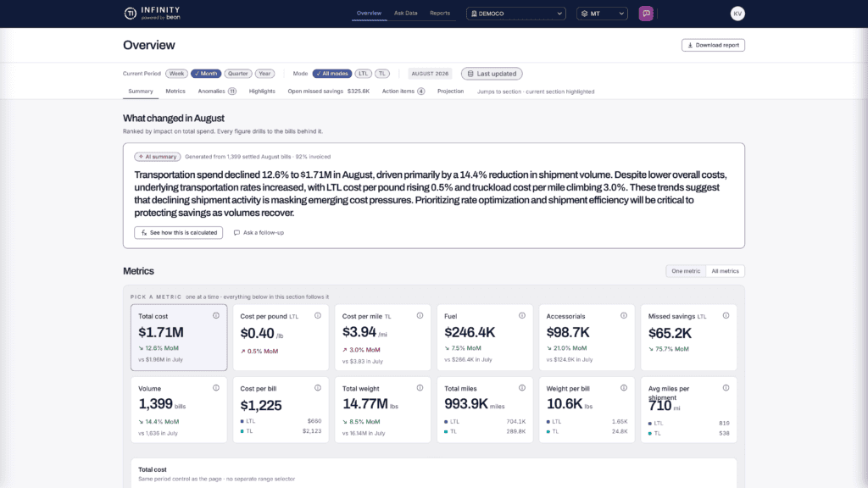The image size is (868, 488).
Task: Jump to the Projection section tab
Action: click(x=451, y=91)
